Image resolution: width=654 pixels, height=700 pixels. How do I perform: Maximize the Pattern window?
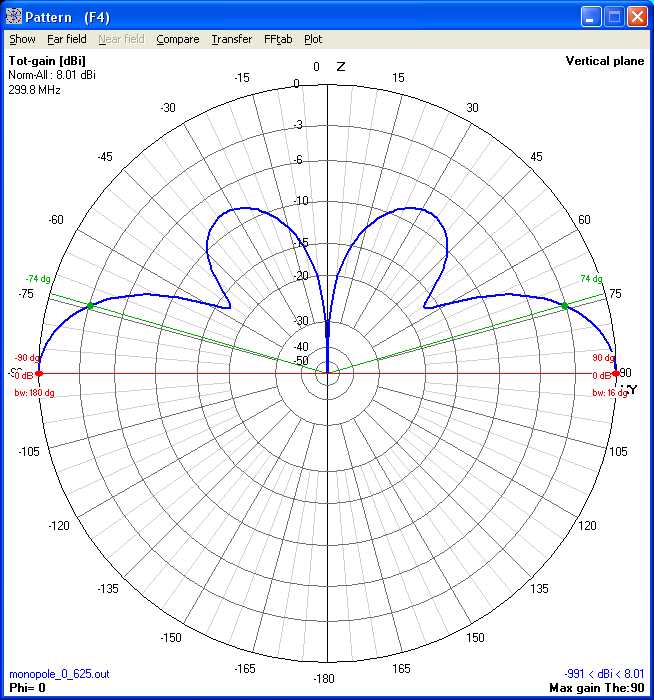614,16
